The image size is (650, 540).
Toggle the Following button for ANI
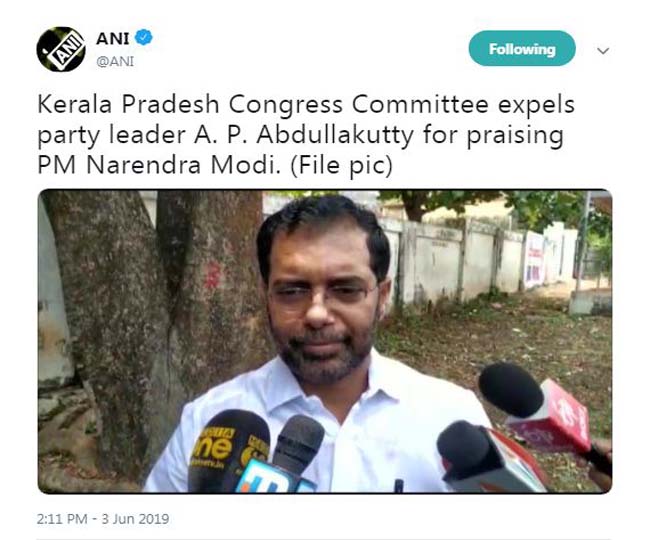coord(522,48)
